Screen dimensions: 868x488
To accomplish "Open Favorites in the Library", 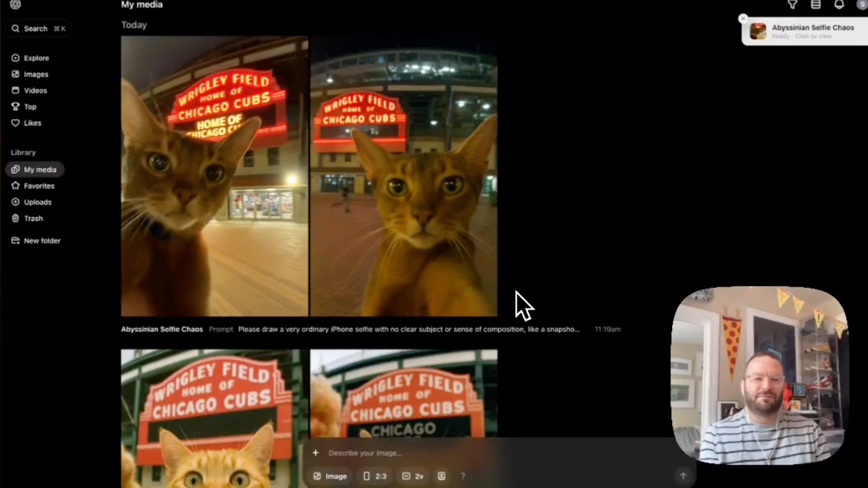I will point(33,186).
